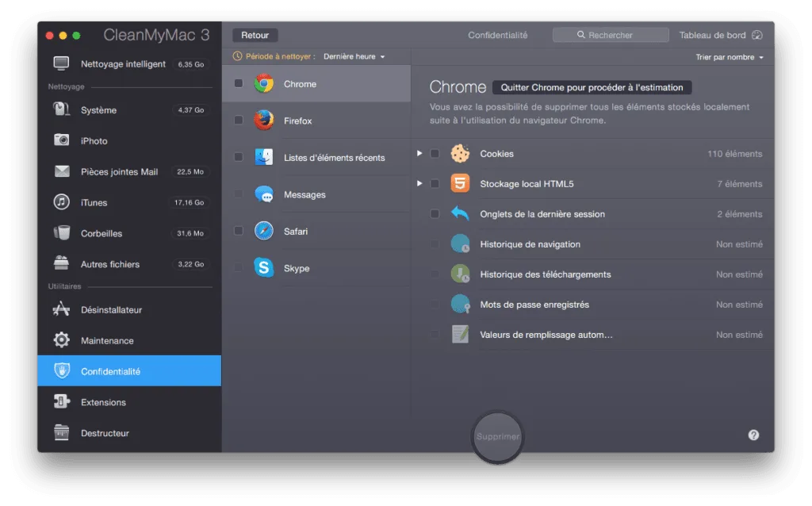The image size is (812, 506).
Task: Select the Extensions icon in sidebar
Action: (61, 401)
